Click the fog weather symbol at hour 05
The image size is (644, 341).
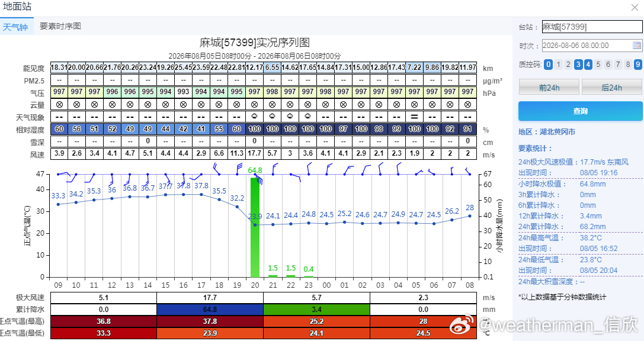coord(414,117)
